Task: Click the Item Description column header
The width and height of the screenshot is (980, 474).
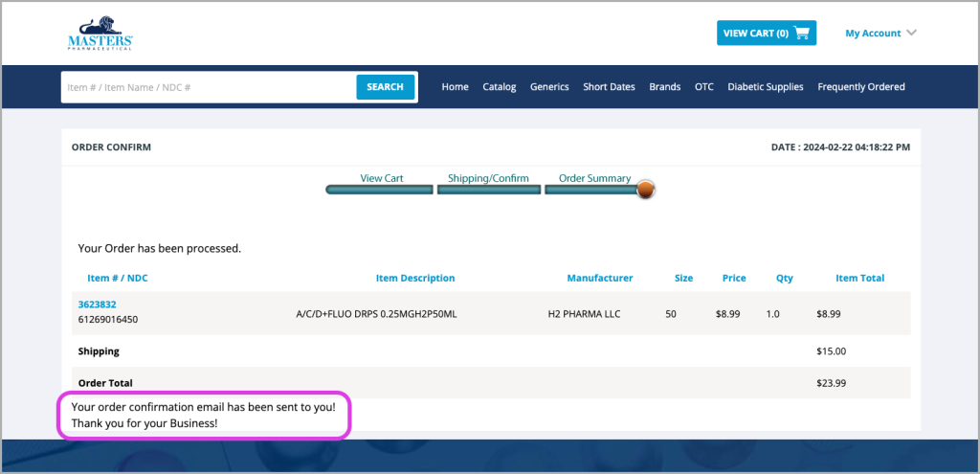Action: coord(415,279)
